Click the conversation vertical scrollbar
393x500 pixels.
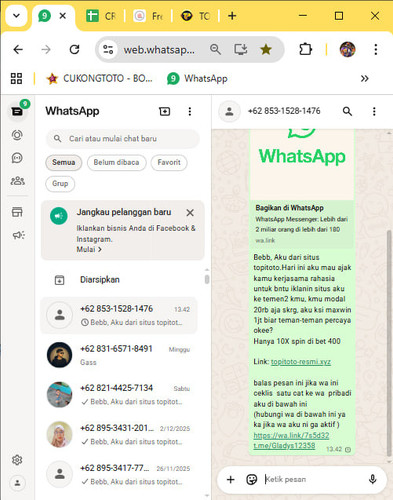click(389, 343)
